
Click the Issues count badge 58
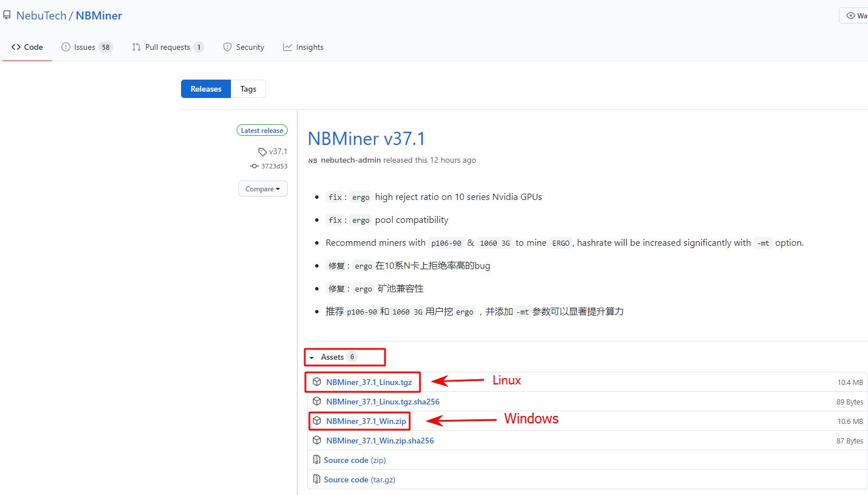tap(105, 47)
